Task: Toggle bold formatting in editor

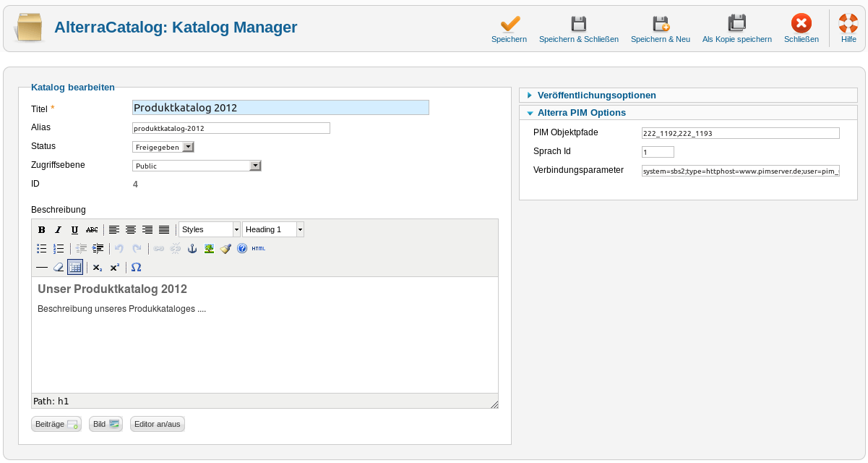Action: coord(42,229)
